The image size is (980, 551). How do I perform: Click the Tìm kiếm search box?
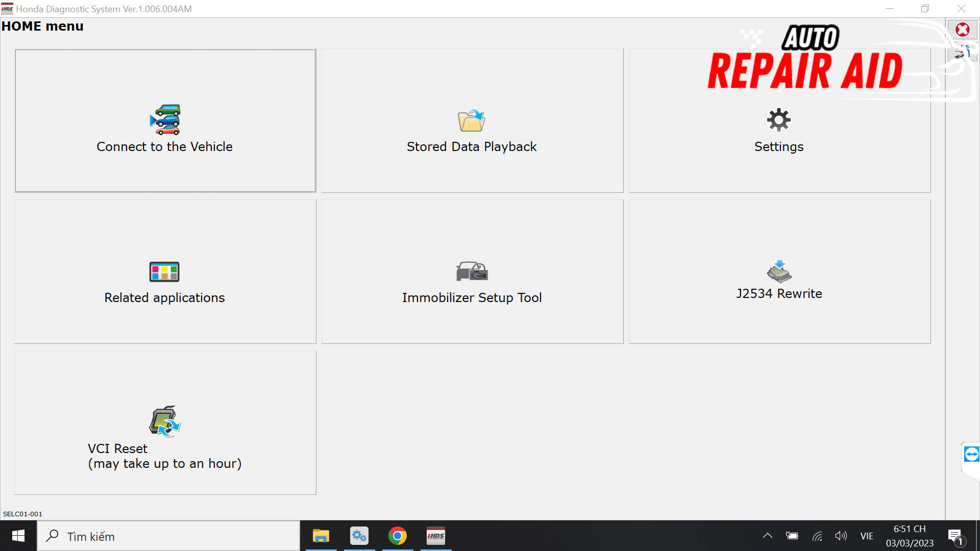168,536
